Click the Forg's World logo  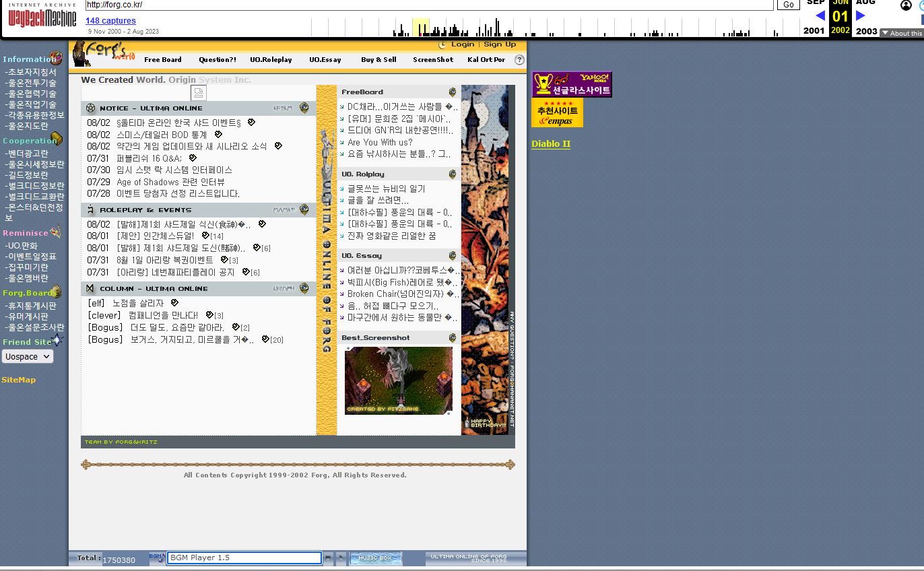[104, 53]
